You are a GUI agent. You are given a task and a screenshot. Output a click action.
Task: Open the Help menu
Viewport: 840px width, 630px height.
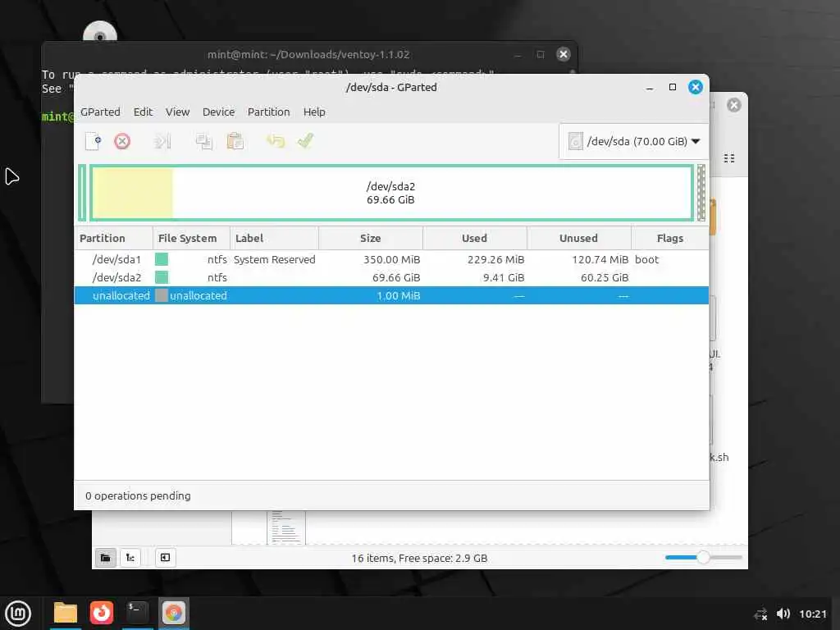pyautogui.click(x=314, y=112)
